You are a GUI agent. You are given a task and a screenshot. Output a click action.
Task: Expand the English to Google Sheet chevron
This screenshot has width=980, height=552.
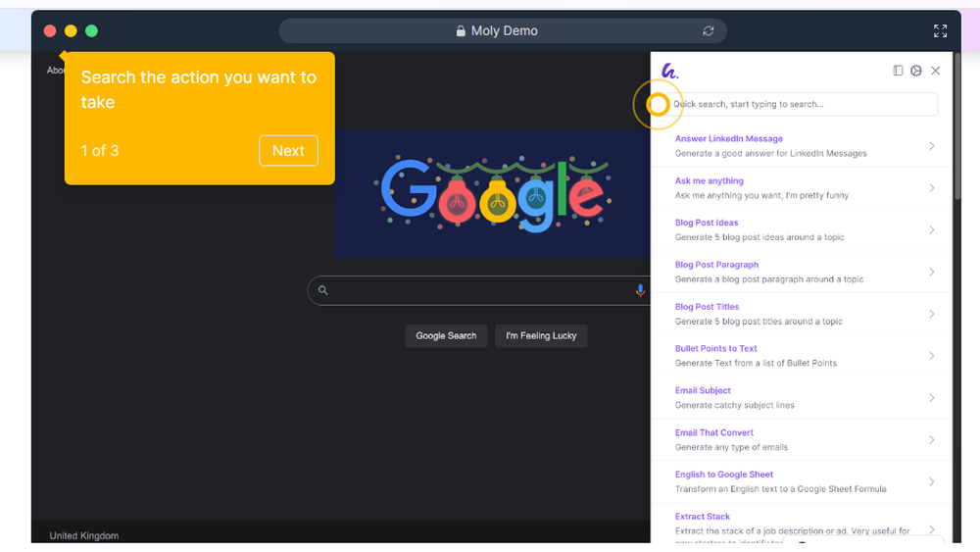pos(931,481)
